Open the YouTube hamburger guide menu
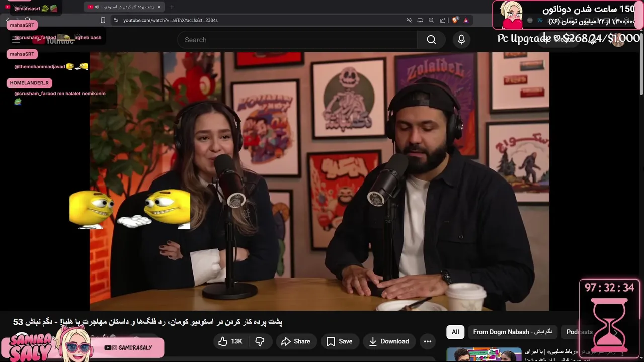The width and height of the screenshot is (644, 362). (16, 40)
